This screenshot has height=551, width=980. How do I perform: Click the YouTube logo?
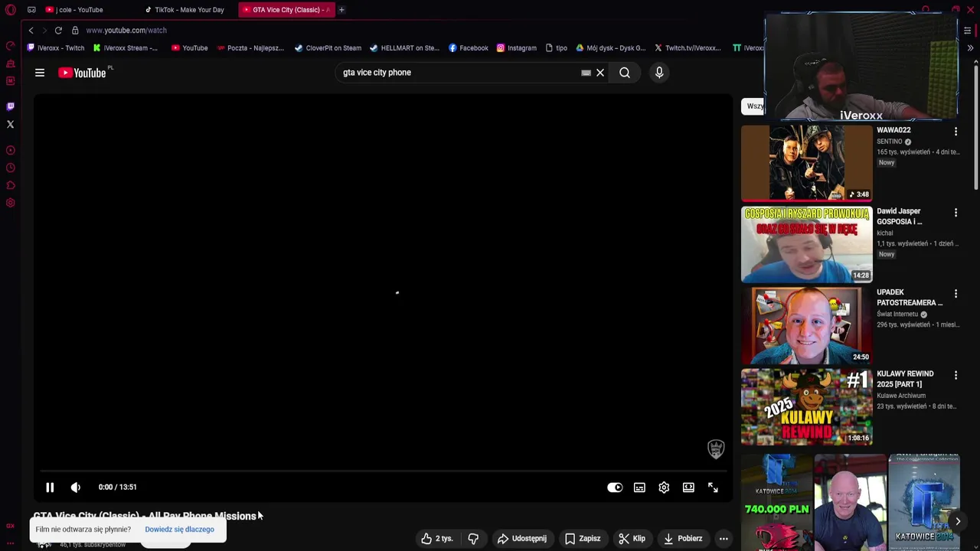coord(82,73)
